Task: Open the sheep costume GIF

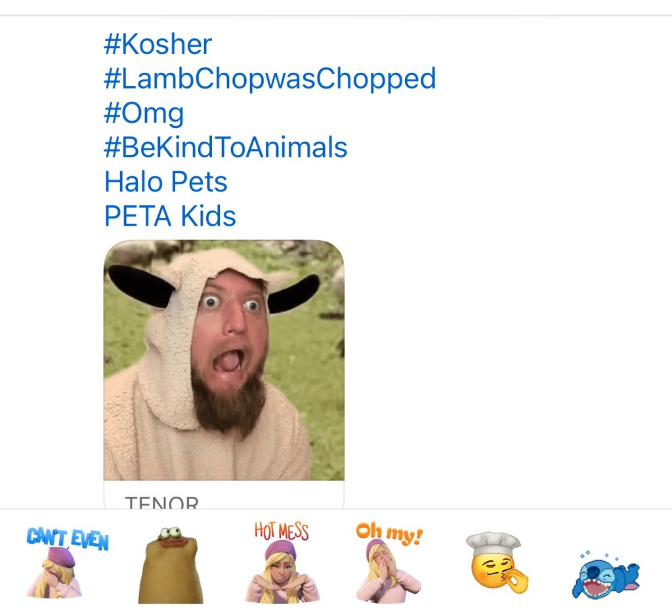Action: pyautogui.click(x=224, y=359)
